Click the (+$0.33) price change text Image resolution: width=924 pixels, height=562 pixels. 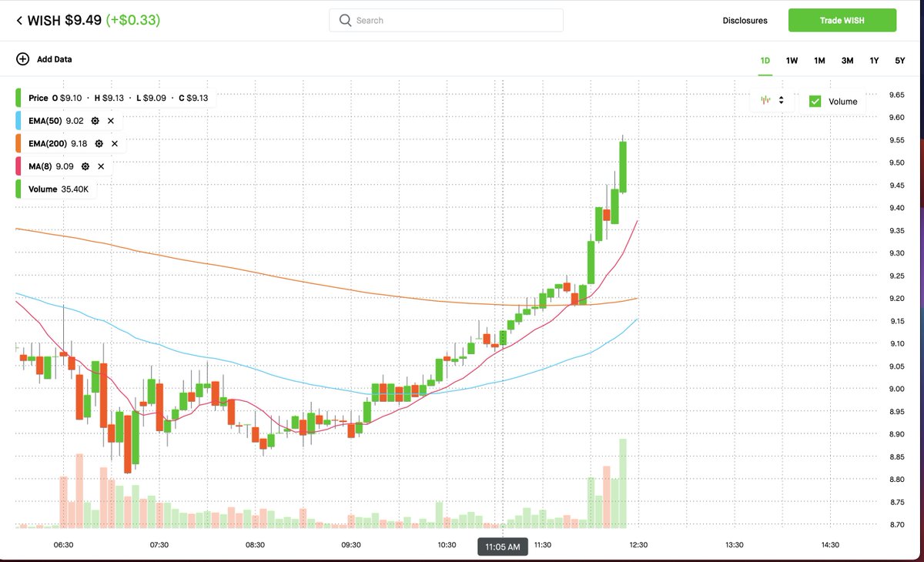pos(133,21)
